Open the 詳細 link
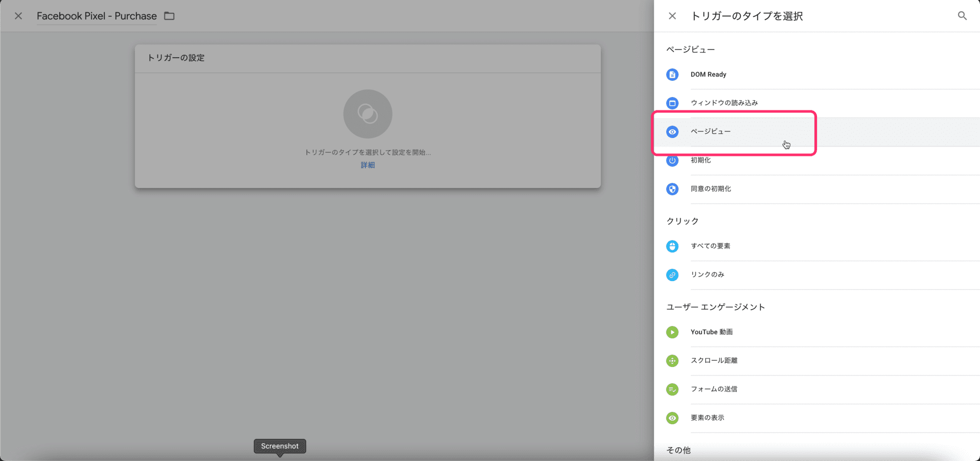 point(368,165)
